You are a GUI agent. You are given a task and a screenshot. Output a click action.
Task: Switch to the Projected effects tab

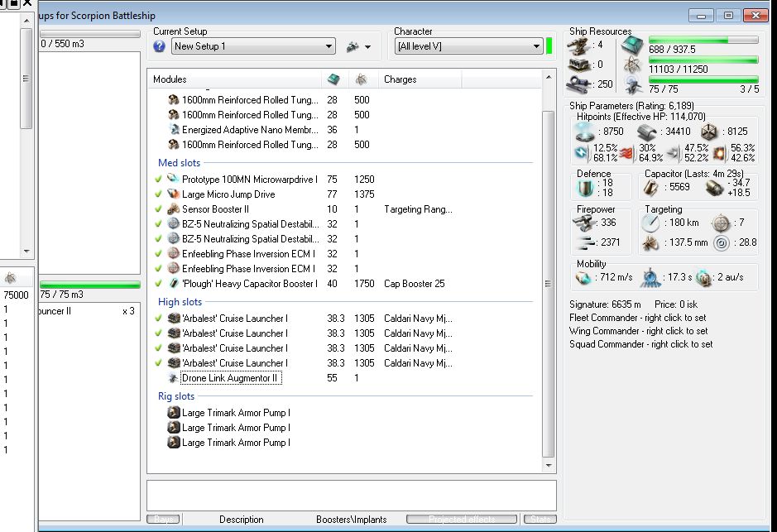pos(462,519)
